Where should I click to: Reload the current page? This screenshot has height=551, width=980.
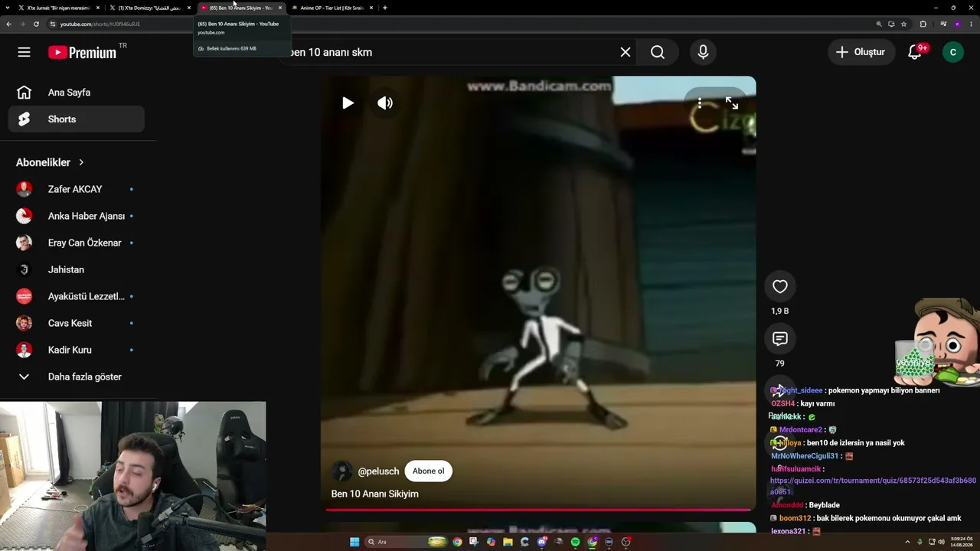pyautogui.click(x=36, y=24)
